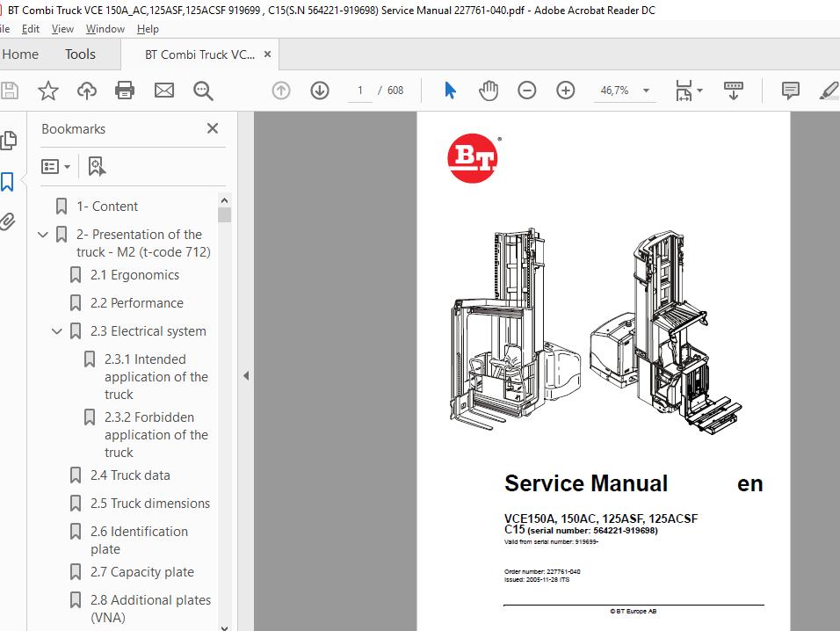Open the 2.5 Truck dimensions bookmark
The height and width of the screenshot is (631, 840).
pos(150,504)
